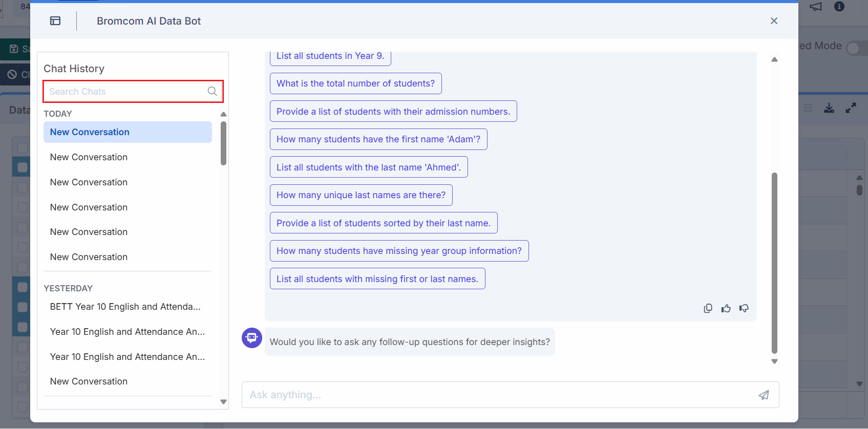This screenshot has width=868, height=429.
Task: Send the message with the paper plane icon
Action: tap(764, 395)
